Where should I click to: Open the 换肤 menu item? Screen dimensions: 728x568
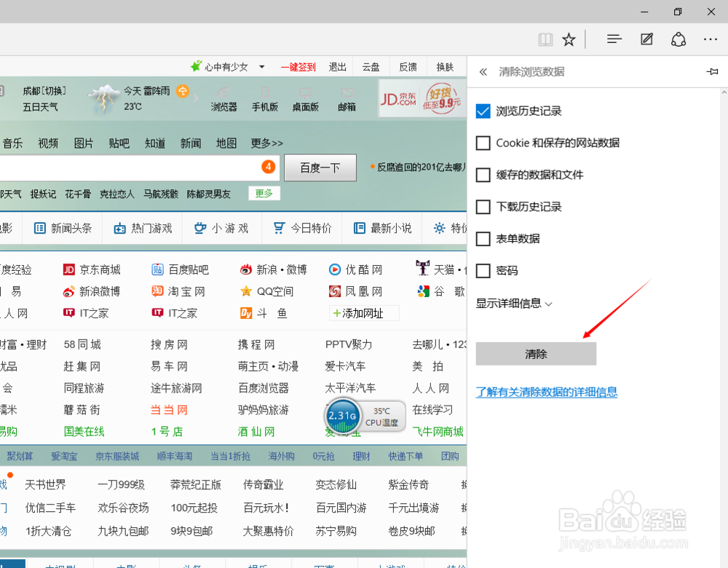pos(445,67)
